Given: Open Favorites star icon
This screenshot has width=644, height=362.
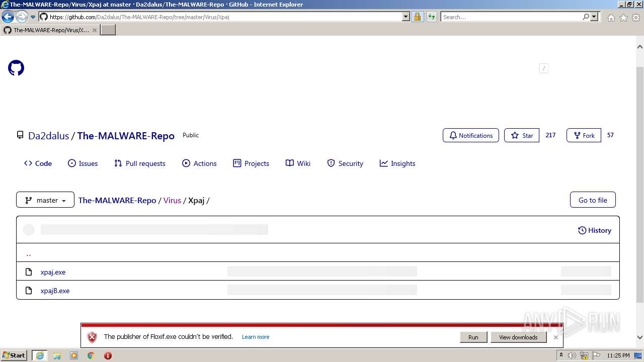Looking at the screenshot, I should click(x=623, y=18).
